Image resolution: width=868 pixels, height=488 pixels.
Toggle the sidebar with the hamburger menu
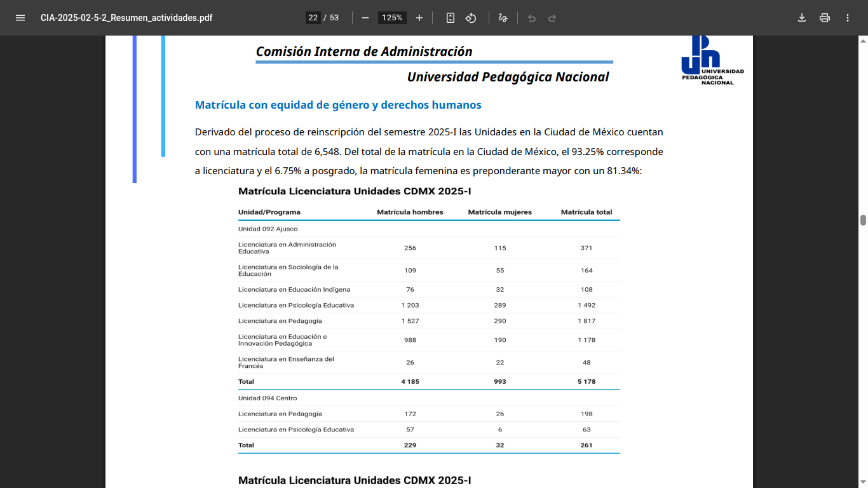click(x=20, y=18)
